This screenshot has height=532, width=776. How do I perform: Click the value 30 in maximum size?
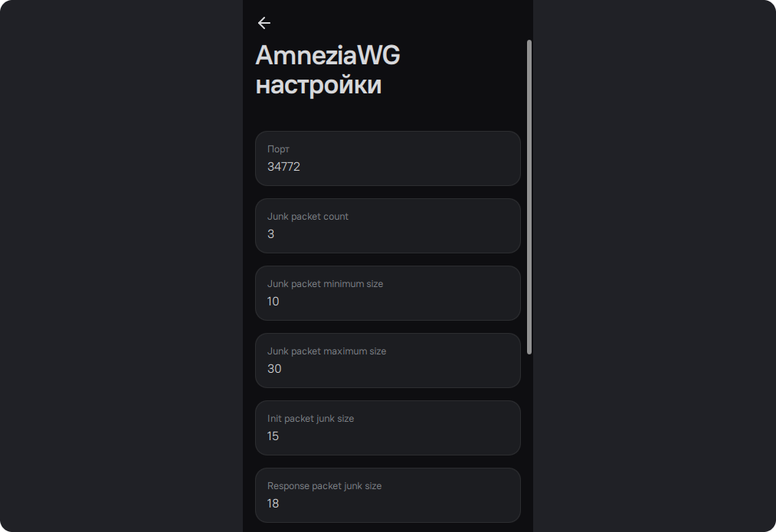[x=274, y=368]
